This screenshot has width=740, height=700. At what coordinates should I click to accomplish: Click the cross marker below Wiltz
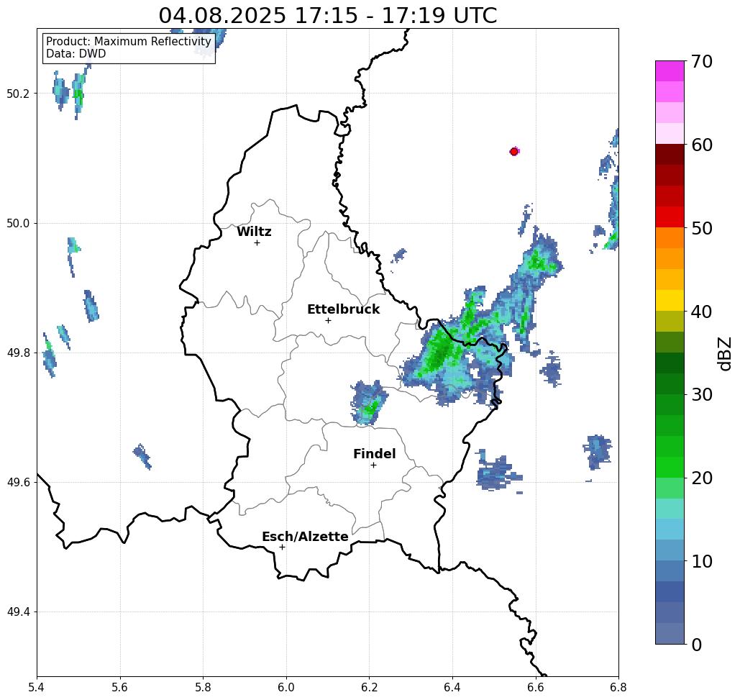coord(257,242)
